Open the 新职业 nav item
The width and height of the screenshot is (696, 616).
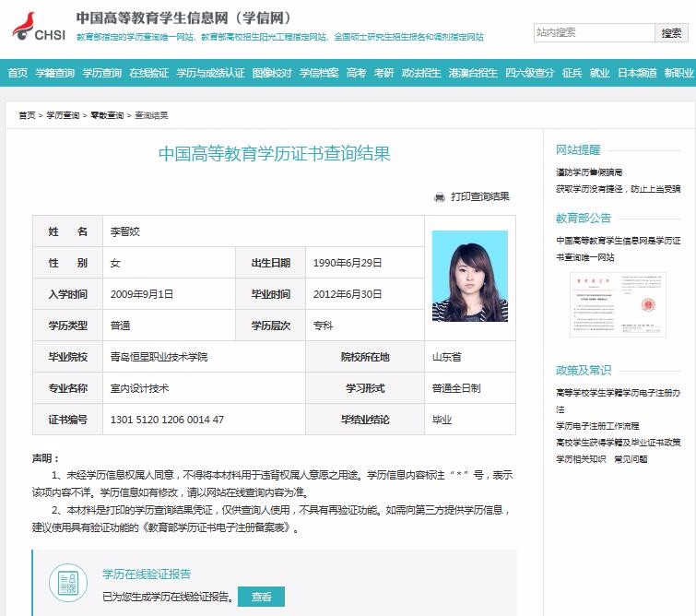(x=678, y=73)
